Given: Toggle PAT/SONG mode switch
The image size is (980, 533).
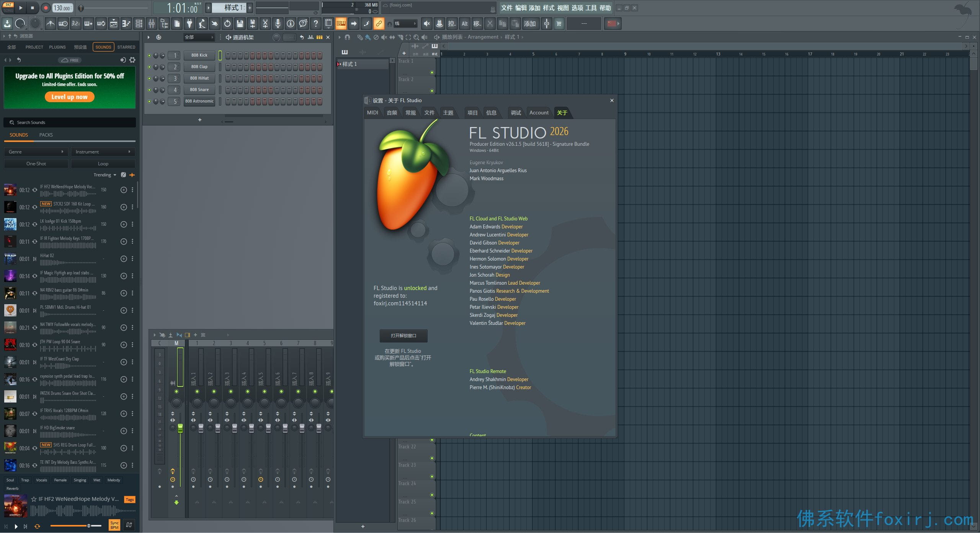Looking at the screenshot, I should [x=8, y=8].
